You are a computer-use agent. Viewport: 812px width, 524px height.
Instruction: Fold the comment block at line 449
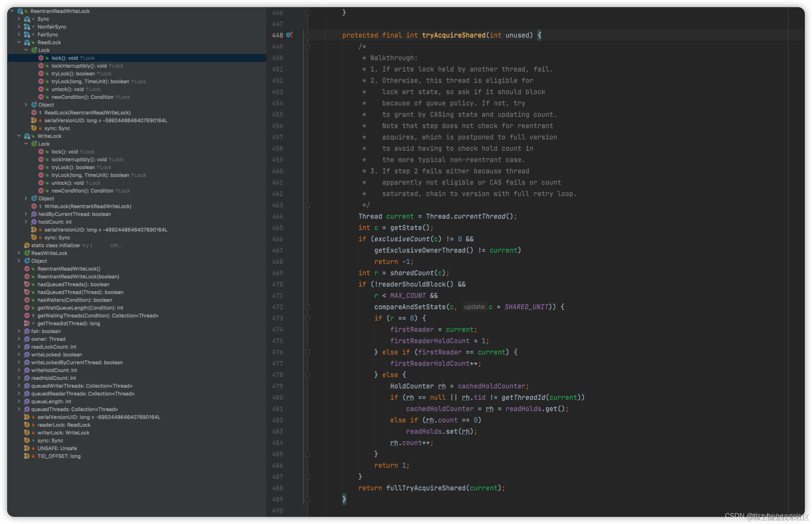307,47
